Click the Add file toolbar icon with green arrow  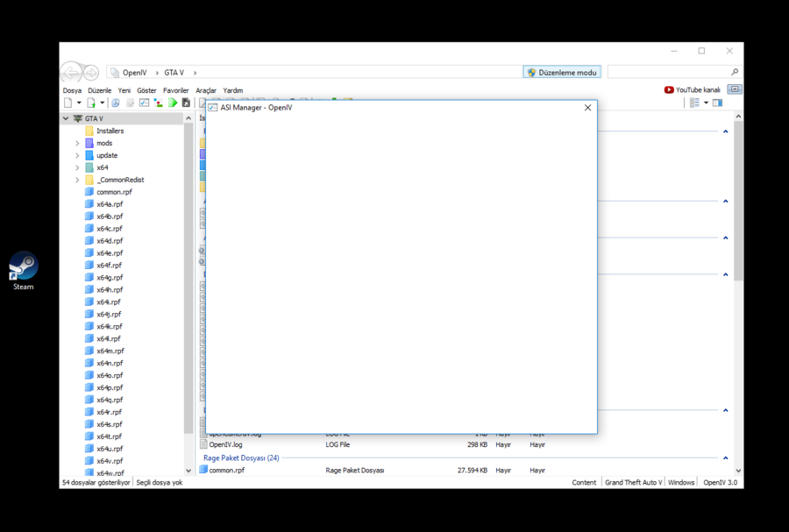point(91,103)
